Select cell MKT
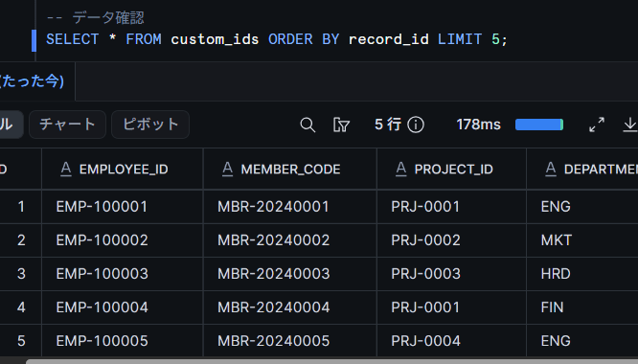This screenshot has height=364, width=638. [582, 240]
